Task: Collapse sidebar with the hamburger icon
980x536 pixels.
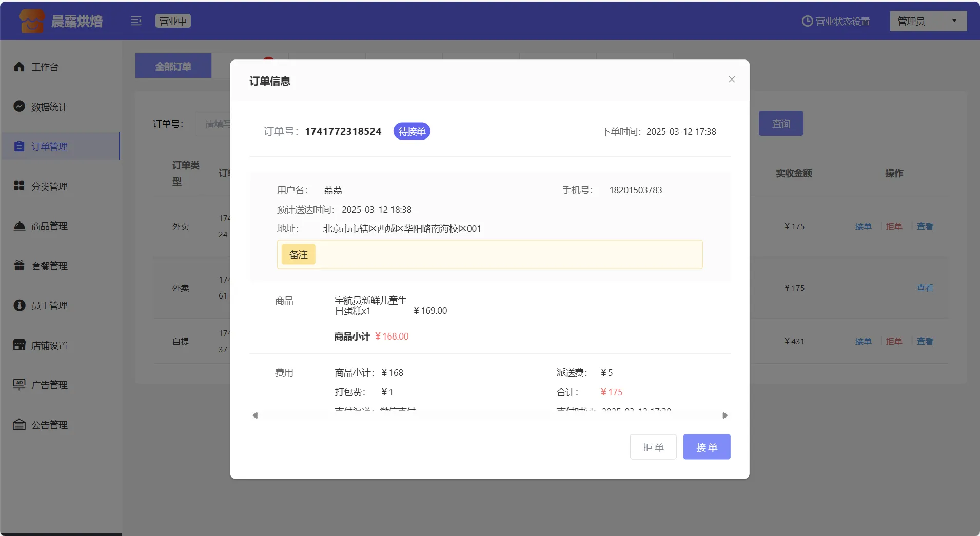Action: click(136, 21)
